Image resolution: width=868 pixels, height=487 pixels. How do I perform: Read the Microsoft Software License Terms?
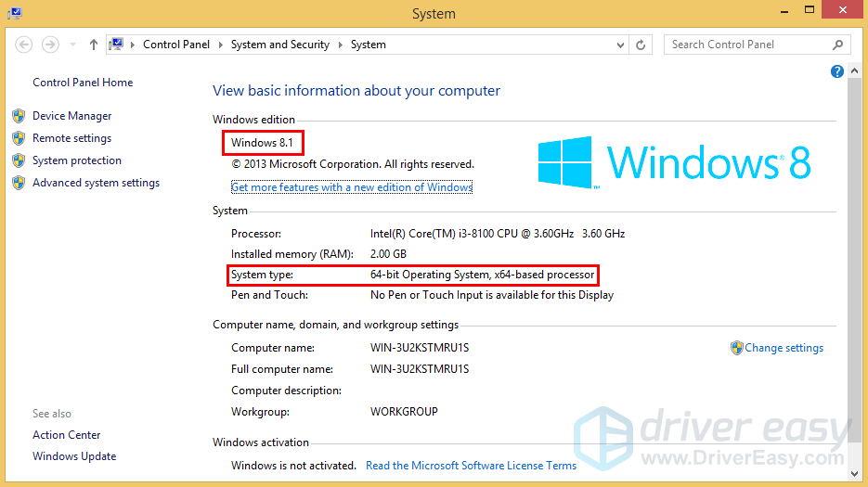coord(471,466)
